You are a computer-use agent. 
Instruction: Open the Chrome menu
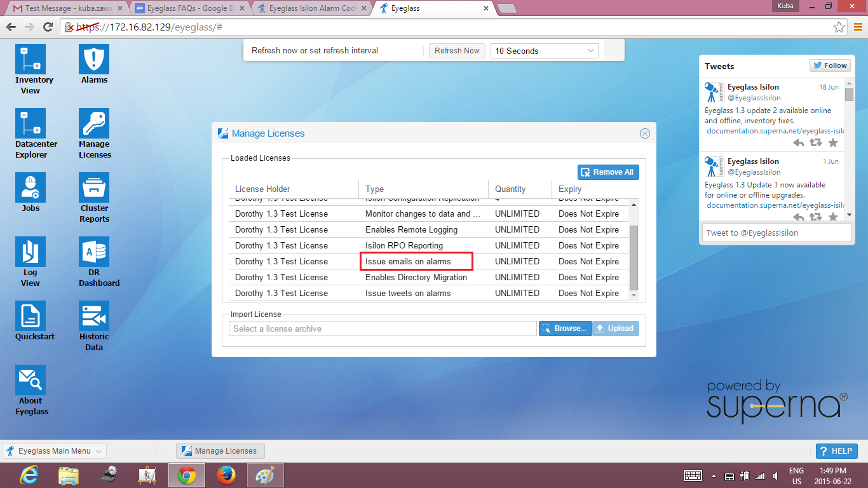[x=858, y=27]
